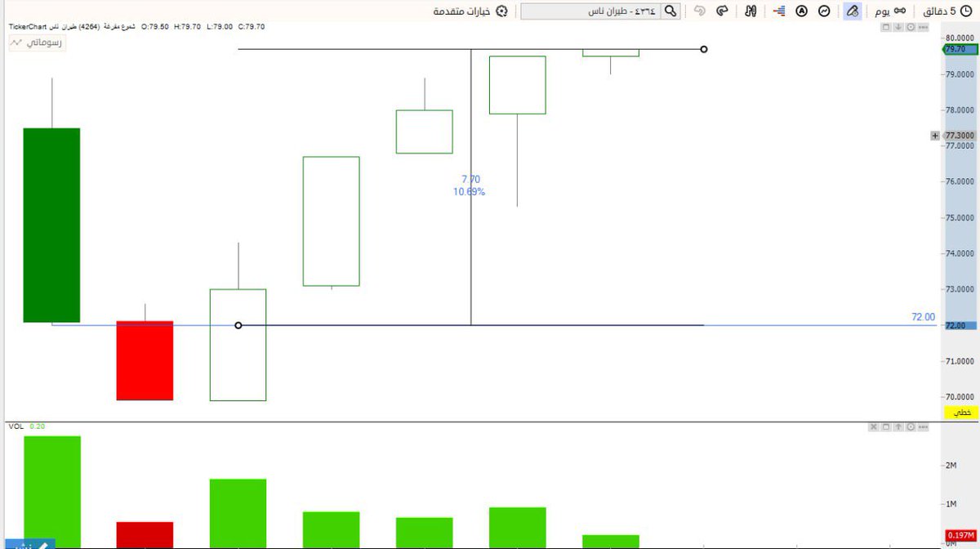Click the 79.70 current price tag
980x549 pixels.
(960, 49)
